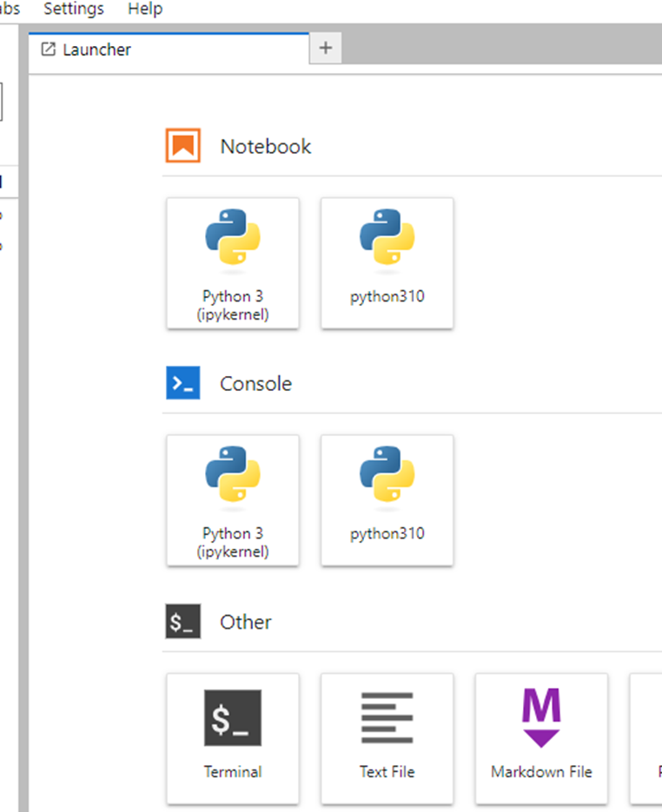Click the dark Other section icon

183,622
